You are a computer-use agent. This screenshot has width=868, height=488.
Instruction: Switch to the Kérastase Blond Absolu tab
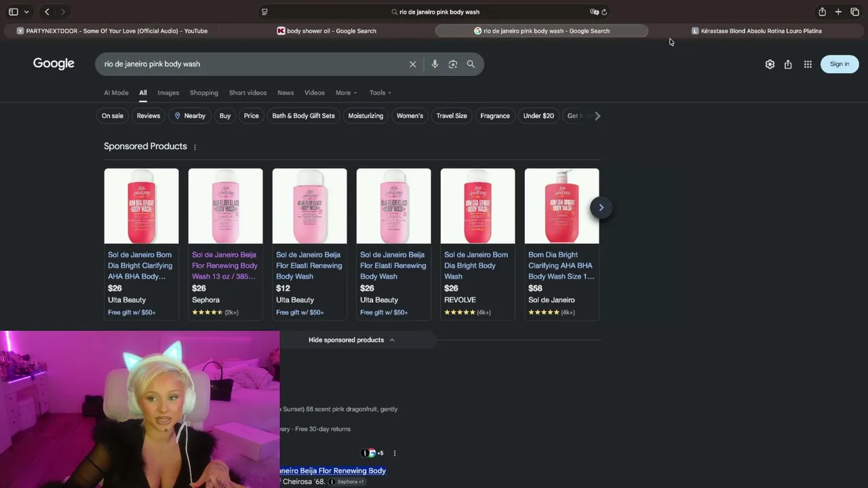click(x=756, y=30)
